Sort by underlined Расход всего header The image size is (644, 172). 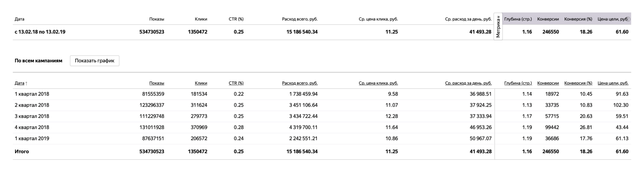point(299,83)
